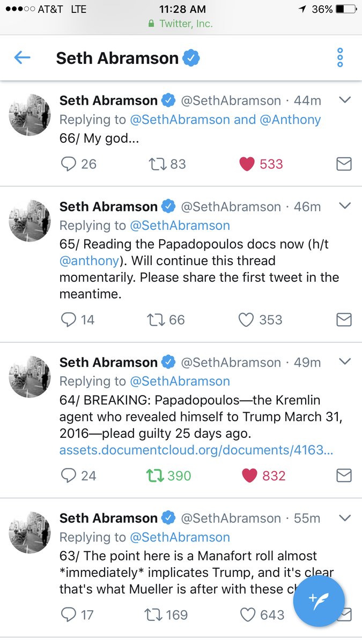Unlike tweet 66 with 533 likes
Viewport: 362px width, 644px height.
click(x=247, y=164)
